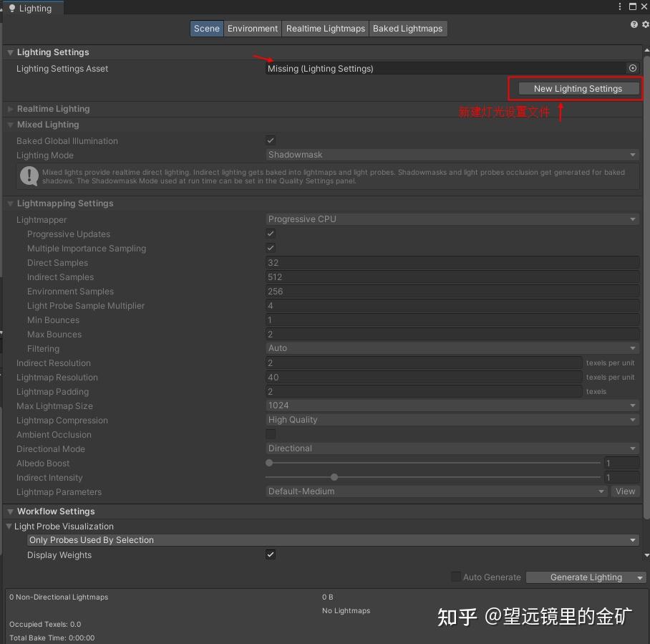Screen dimensions: 650x644
Task: Open the three-dot window options menu
Action: tap(620, 6)
